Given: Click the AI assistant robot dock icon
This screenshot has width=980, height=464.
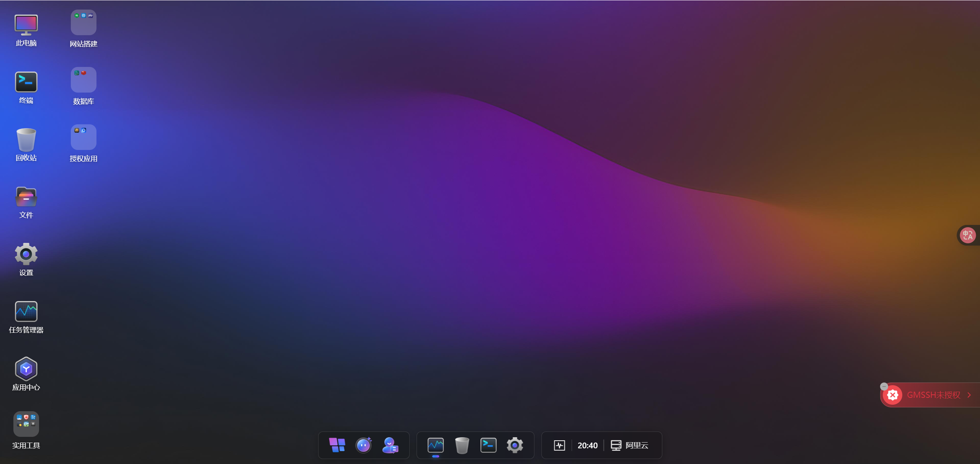Looking at the screenshot, I should click(x=363, y=445).
